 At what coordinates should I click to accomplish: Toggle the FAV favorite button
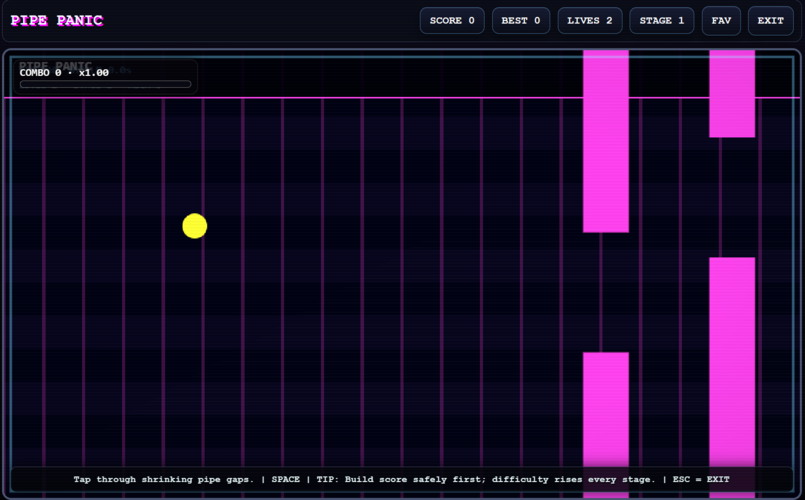pyautogui.click(x=721, y=21)
